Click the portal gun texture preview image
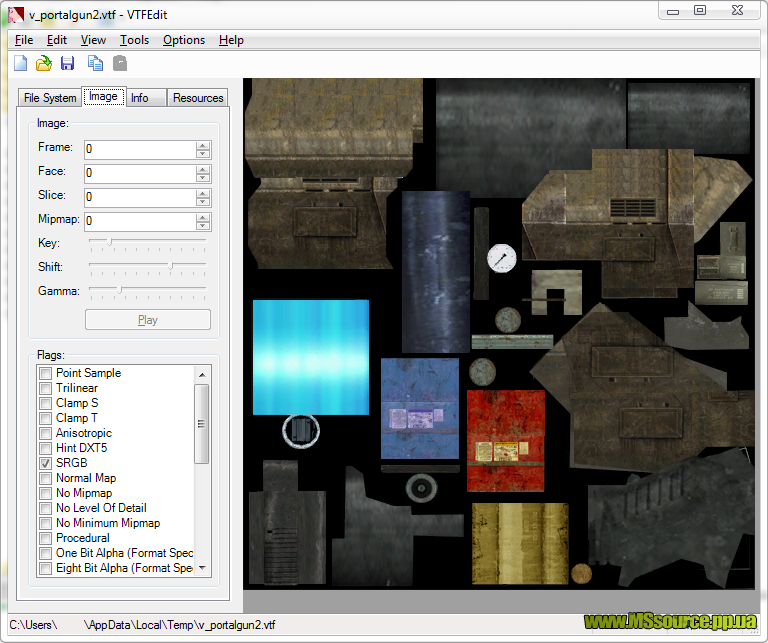The height and width of the screenshot is (643, 768). point(499,333)
